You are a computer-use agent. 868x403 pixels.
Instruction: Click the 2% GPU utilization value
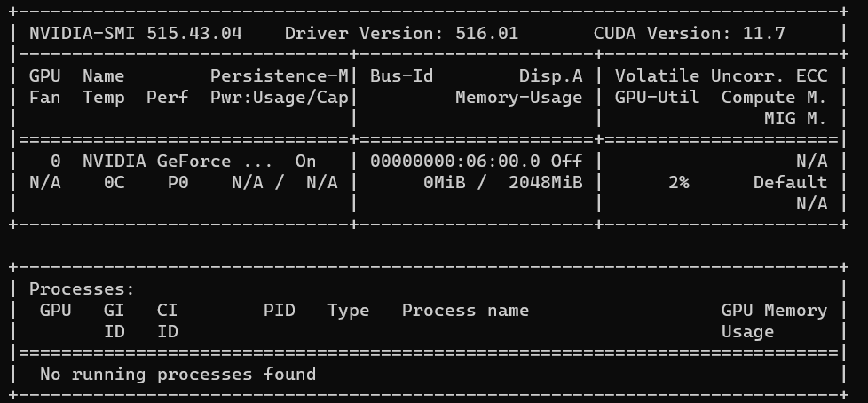(x=679, y=182)
